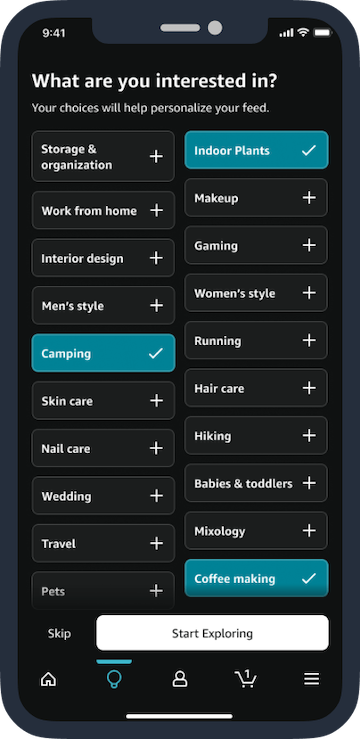360x739 pixels.
Task: Open the hamburger menu icon
Action: pos(311,679)
